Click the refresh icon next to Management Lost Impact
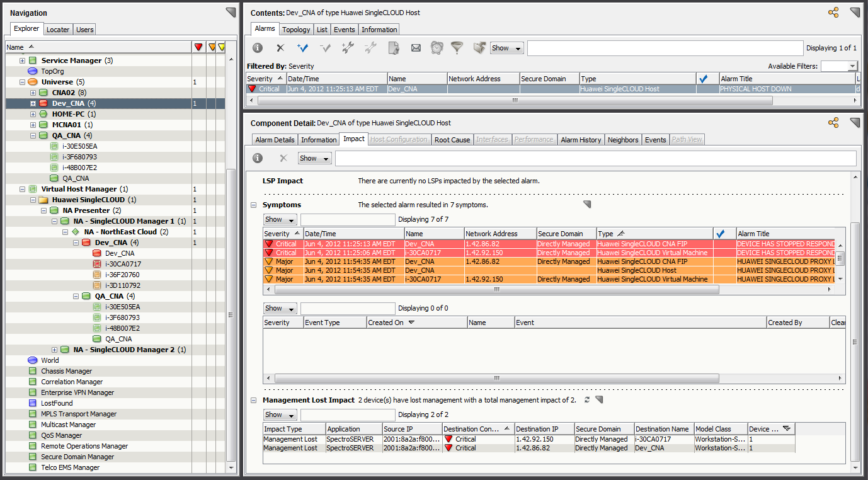 [x=587, y=400]
